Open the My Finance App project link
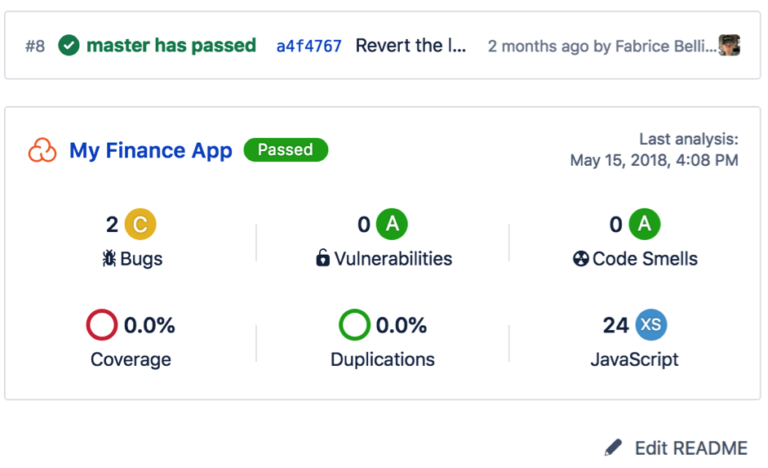Viewport: 768px width, 468px height. pos(150,150)
